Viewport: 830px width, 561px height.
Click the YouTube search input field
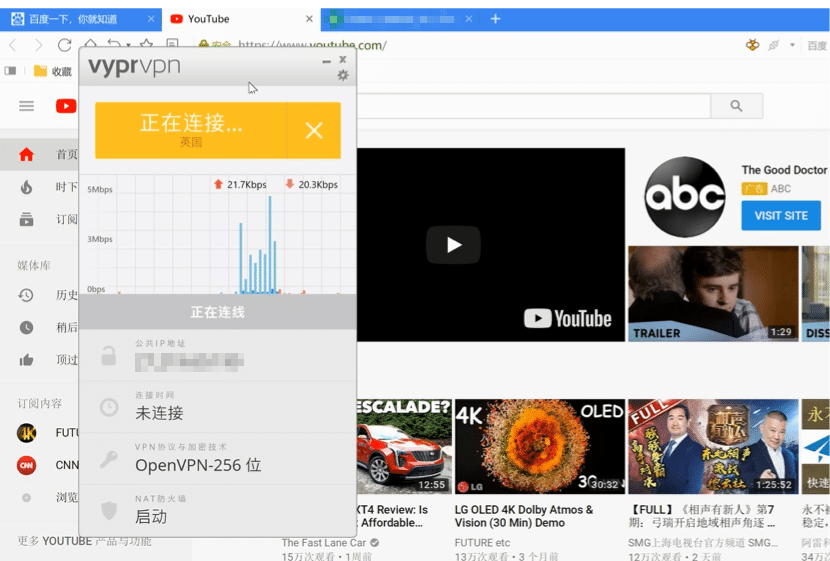click(x=534, y=106)
